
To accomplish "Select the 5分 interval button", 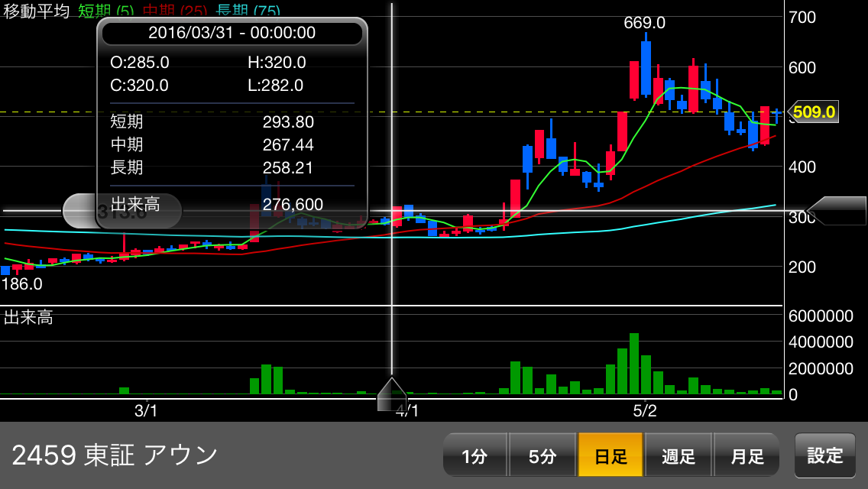I will (x=542, y=456).
